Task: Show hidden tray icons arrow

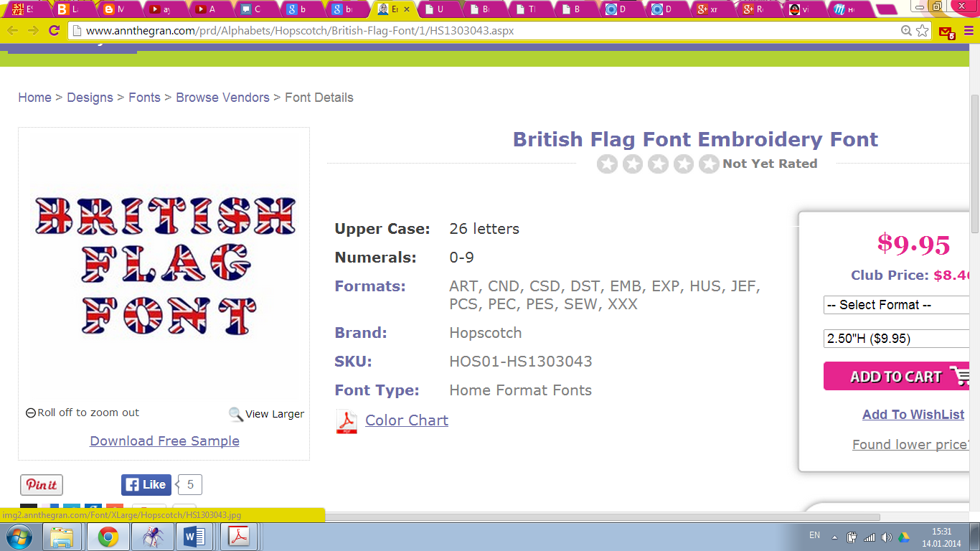Action: [x=834, y=537]
